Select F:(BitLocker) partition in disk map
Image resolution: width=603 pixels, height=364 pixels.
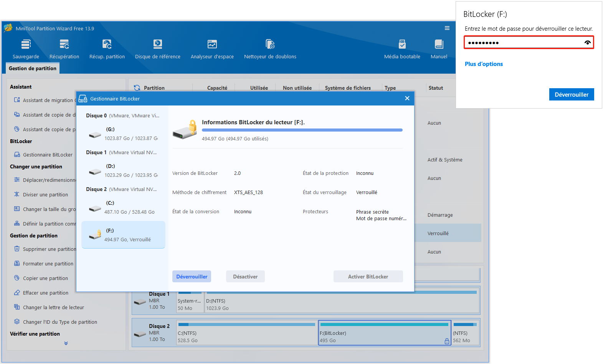tap(385, 333)
